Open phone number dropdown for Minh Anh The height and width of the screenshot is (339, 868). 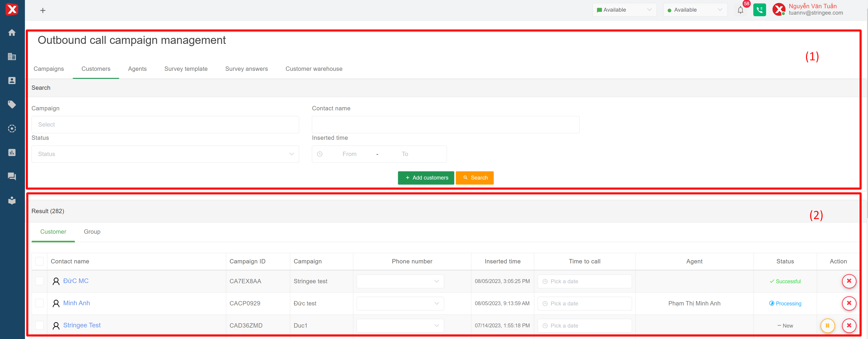click(400, 303)
